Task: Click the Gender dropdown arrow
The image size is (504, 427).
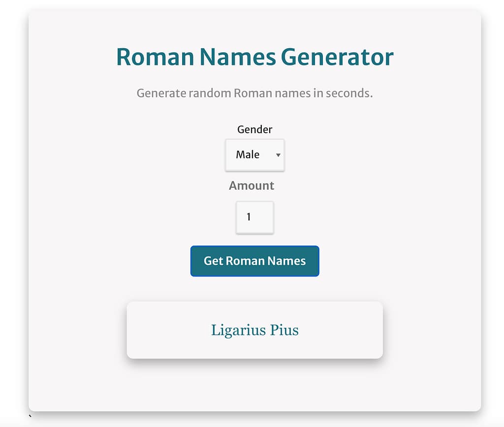Action: coord(278,155)
